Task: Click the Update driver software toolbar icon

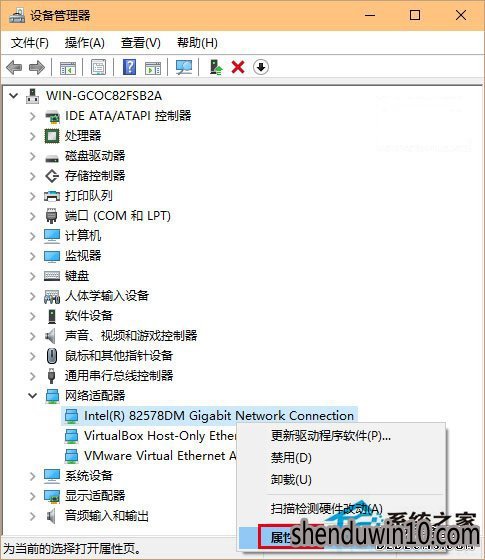Action: (215, 67)
